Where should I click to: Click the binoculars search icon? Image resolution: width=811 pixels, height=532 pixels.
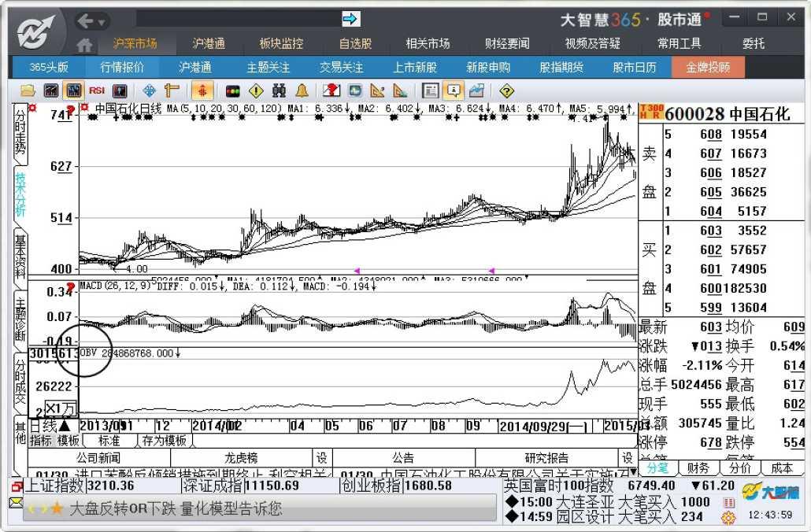pyautogui.click(x=279, y=91)
